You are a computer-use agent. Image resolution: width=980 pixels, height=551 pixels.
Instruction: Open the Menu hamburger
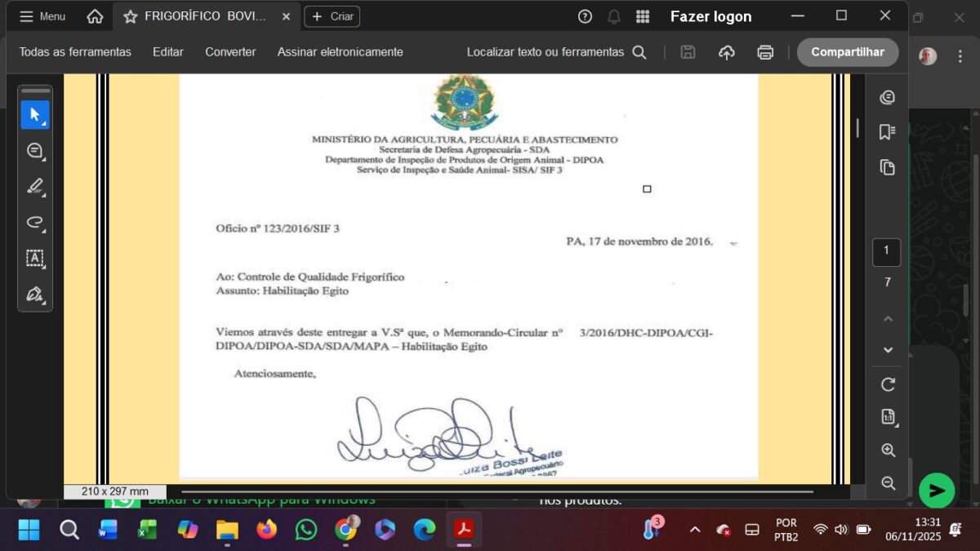(x=42, y=16)
